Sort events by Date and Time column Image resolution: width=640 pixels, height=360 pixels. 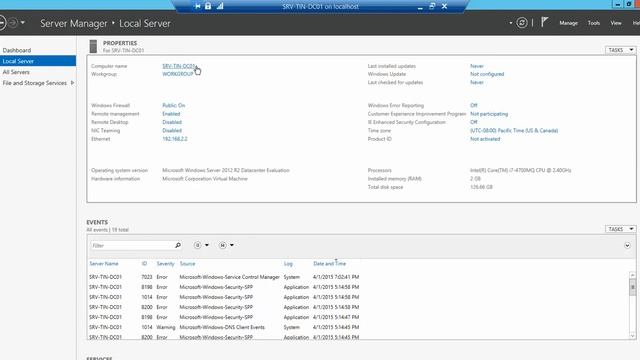coord(329,264)
